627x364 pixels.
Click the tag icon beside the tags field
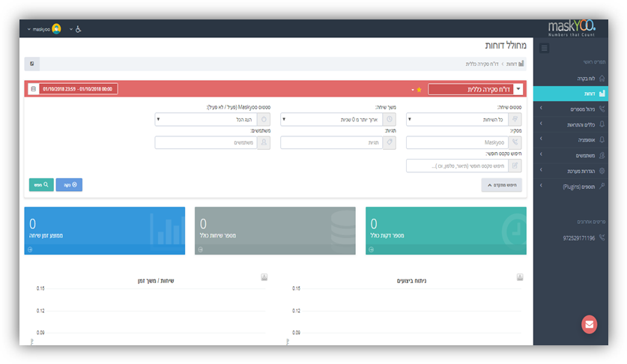(x=390, y=142)
